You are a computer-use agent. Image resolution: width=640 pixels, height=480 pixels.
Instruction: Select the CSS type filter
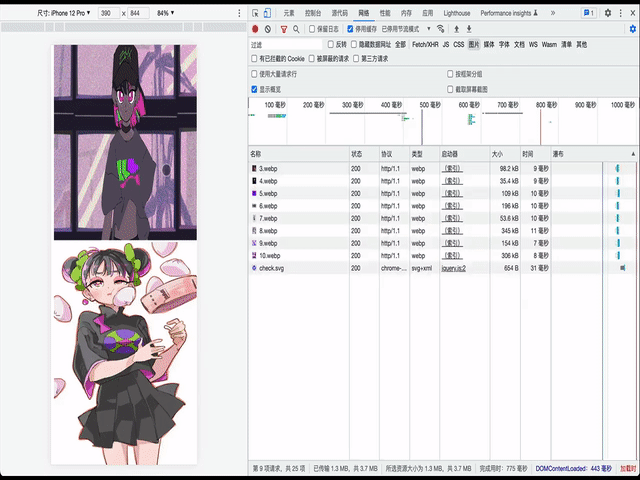(459, 44)
